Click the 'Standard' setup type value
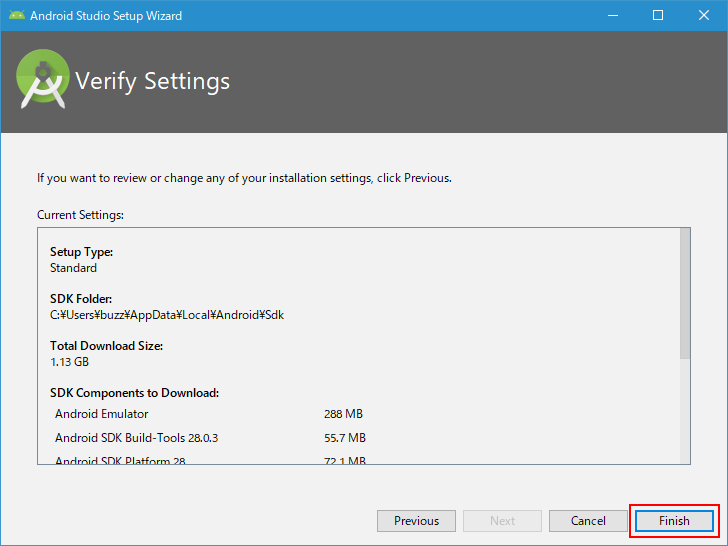The width and height of the screenshot is (728, 546). pyautogui.click(x=73, y=268)
